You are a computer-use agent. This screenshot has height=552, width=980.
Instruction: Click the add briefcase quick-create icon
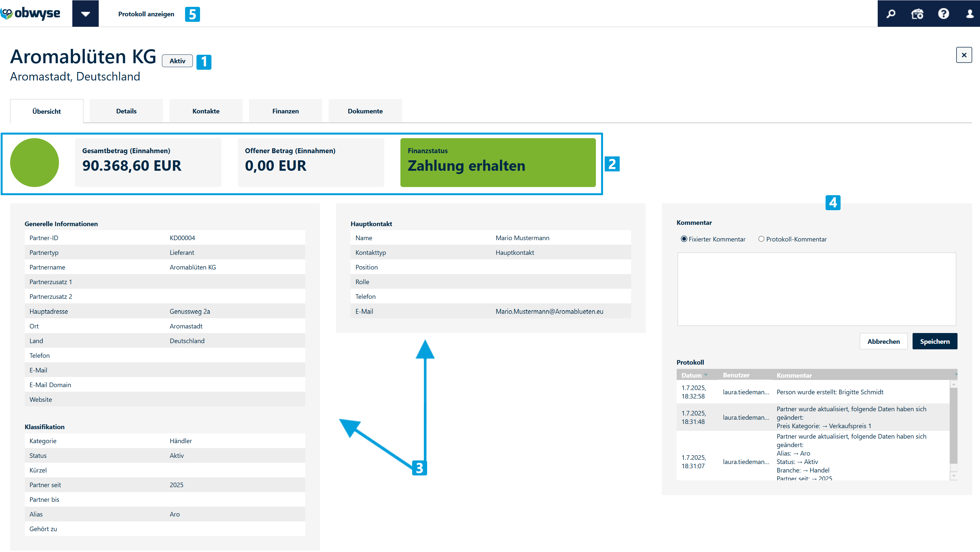point(917,14)
